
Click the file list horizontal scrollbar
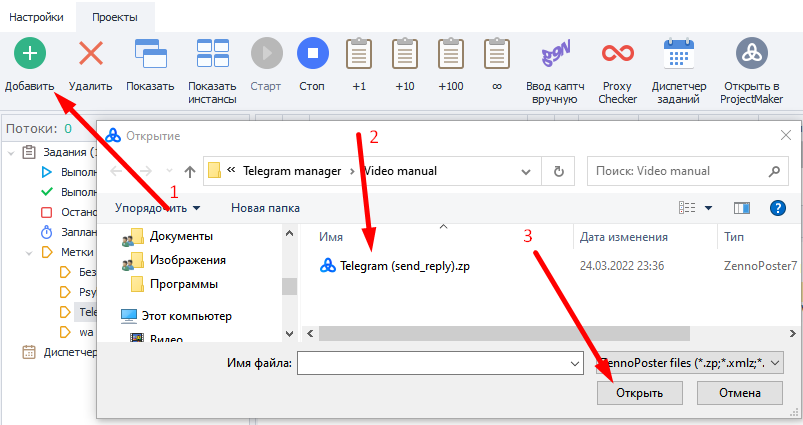tap(504, 333)
